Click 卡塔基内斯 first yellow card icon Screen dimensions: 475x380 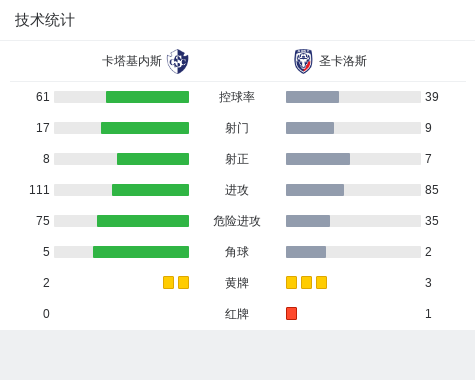pos(168,283)
